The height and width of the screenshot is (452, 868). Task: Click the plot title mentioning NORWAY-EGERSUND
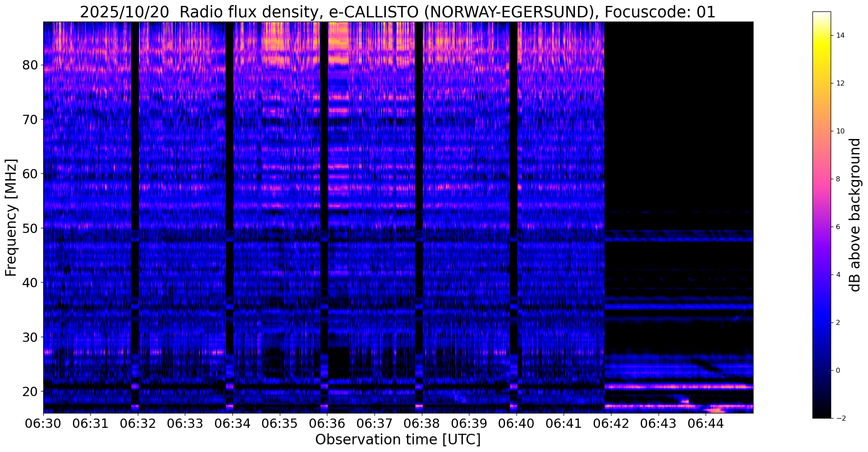(398, 12)
